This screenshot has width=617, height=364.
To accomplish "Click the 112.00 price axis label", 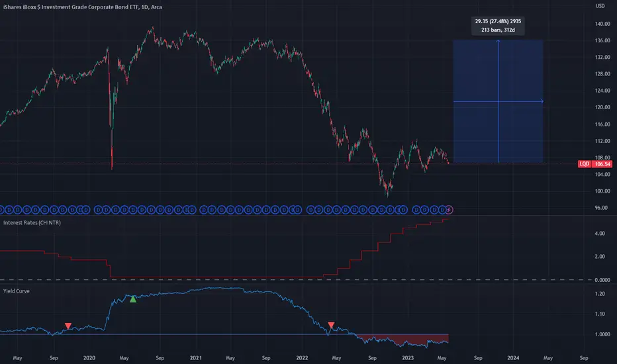I will [602, 141].
